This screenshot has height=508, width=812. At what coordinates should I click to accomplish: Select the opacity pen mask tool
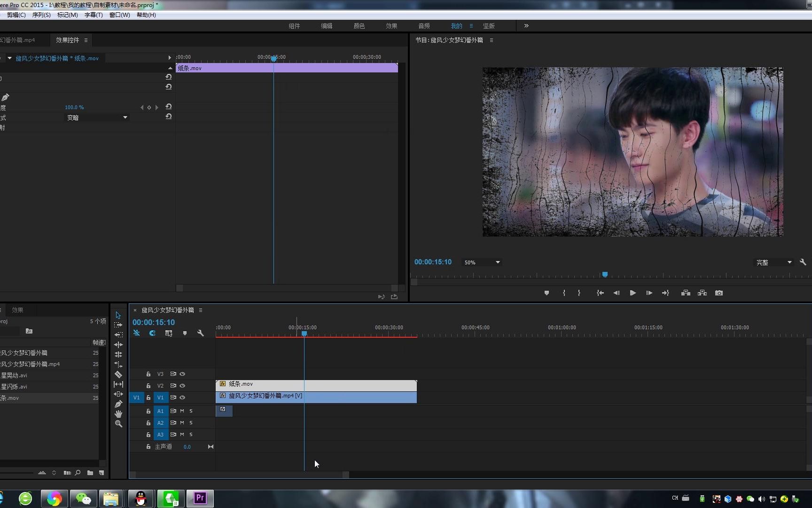tap(5, 97)
